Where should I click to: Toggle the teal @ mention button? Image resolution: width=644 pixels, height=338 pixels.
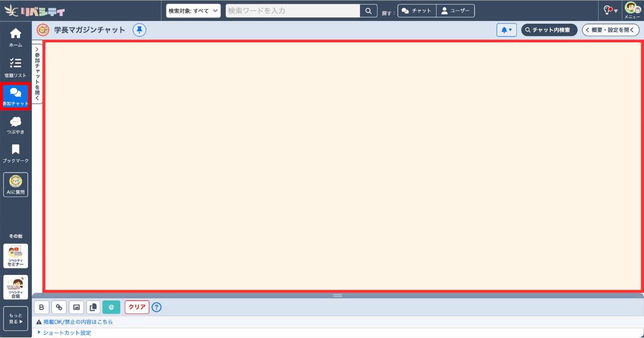coord(111,307)
